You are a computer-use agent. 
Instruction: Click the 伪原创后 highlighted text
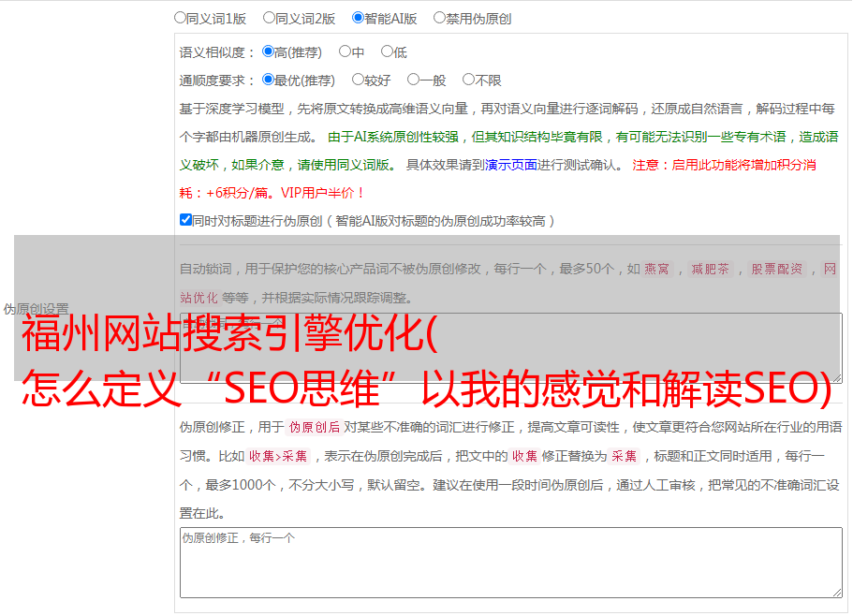click(315, 427)
